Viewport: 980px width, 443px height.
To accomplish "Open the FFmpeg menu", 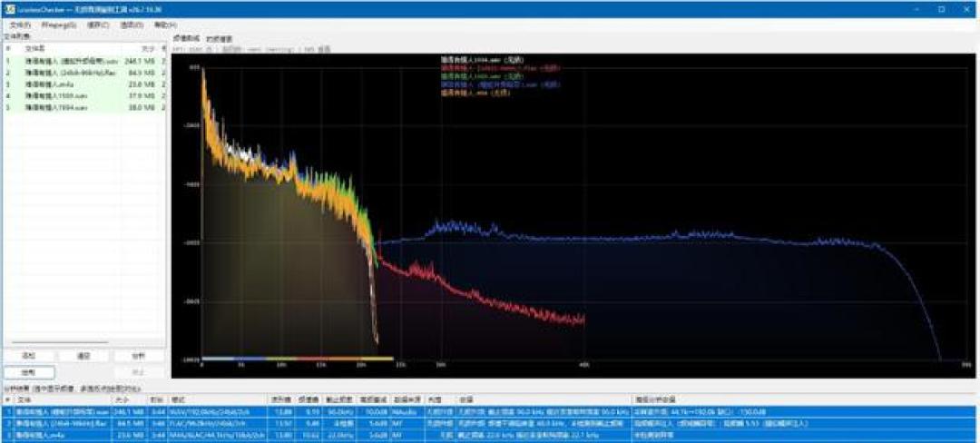I will 59,25.
